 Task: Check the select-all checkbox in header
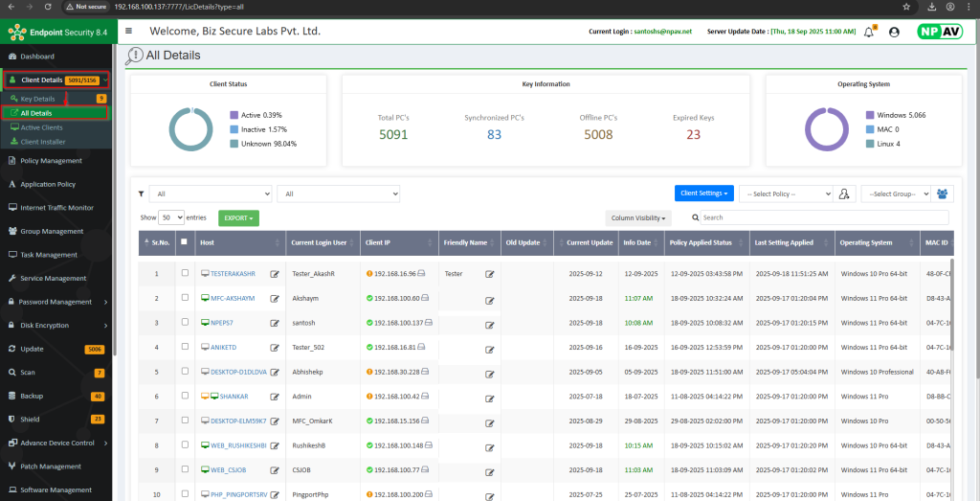(185, 243)
